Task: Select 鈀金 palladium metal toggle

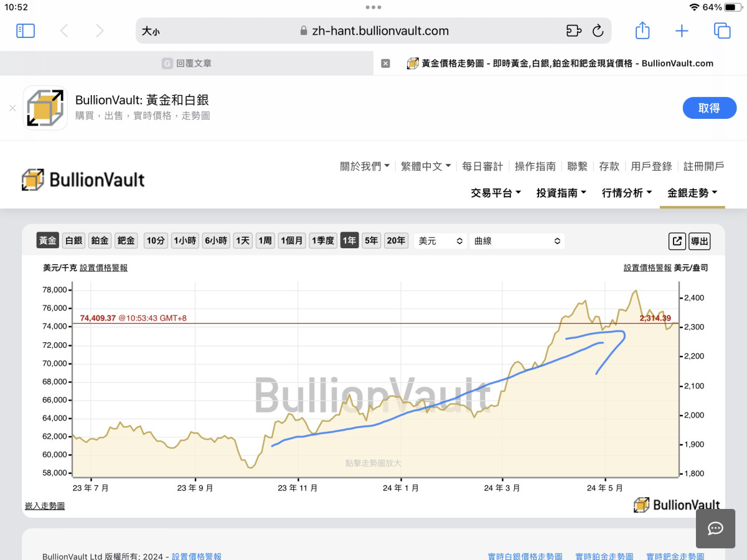Action: (126, 241)
